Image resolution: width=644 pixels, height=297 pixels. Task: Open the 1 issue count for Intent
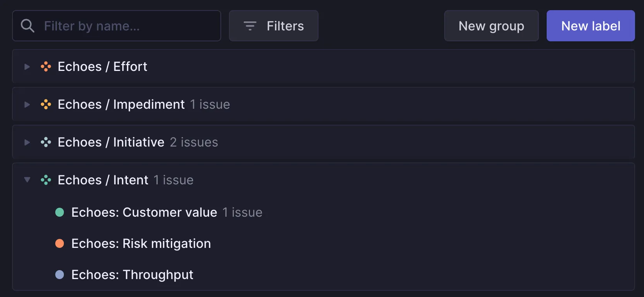174,180
